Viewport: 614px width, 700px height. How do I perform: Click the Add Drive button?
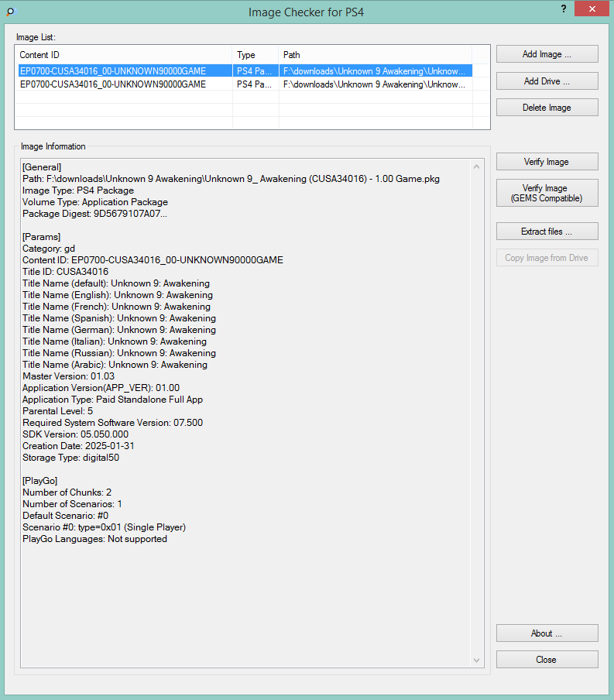pyautogui.click(x=547, y=81)
